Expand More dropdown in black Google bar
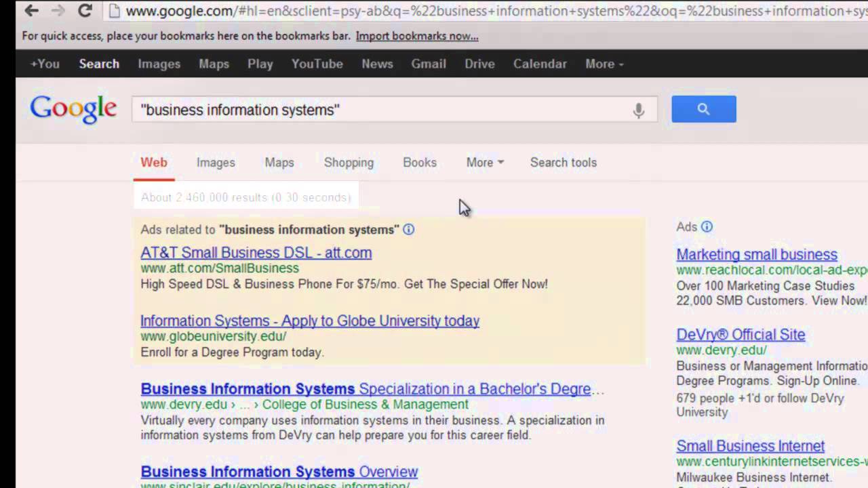Viewport: 868px width, 488px height. (x=604, y=64)
